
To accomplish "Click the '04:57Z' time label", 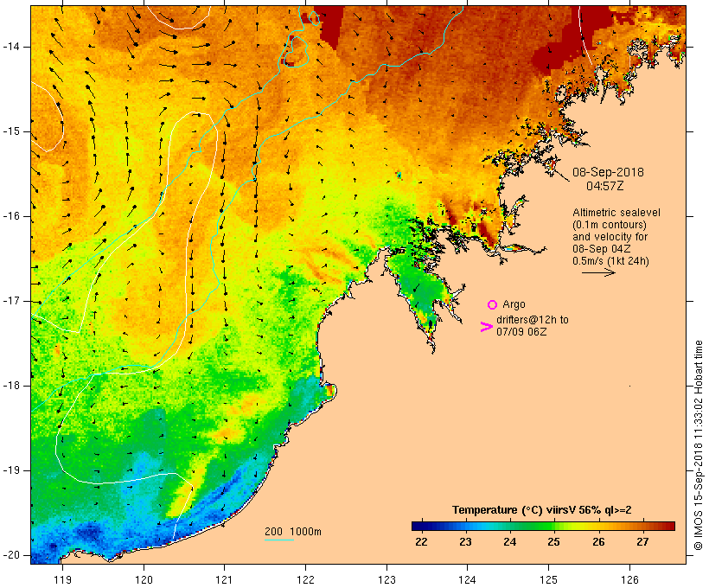I will point(605,186).
